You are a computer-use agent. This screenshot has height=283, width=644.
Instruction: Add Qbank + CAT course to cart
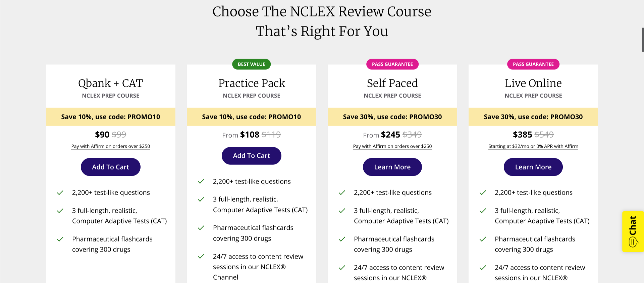click(x=110, y=167)
